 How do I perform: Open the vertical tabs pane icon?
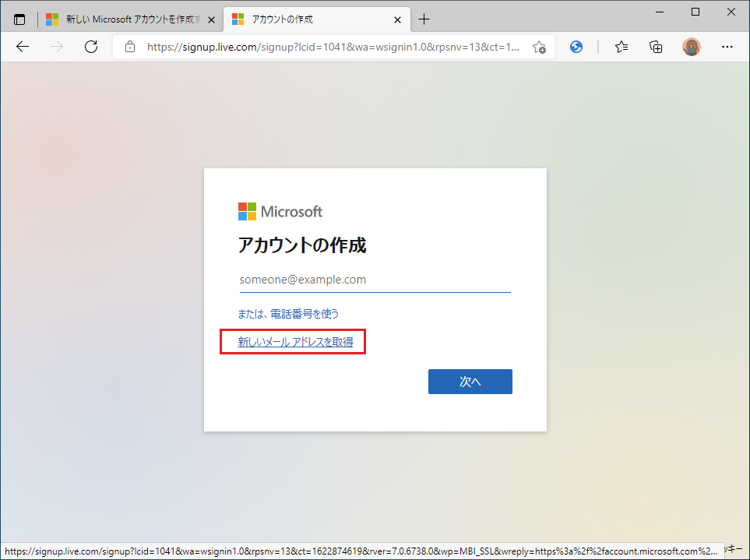(x=19, y=19)
